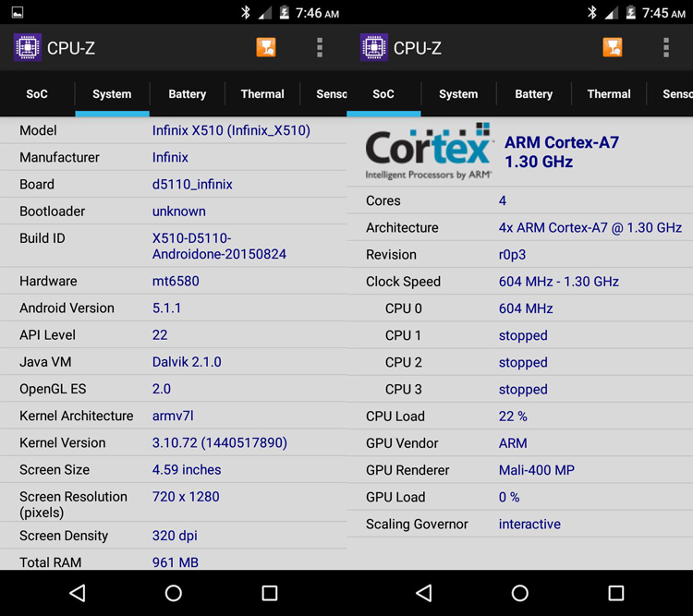This screenshot has width=693, height=616.
Task: Tap the Recents navigation button on right screen
Action: click(616, 593)
